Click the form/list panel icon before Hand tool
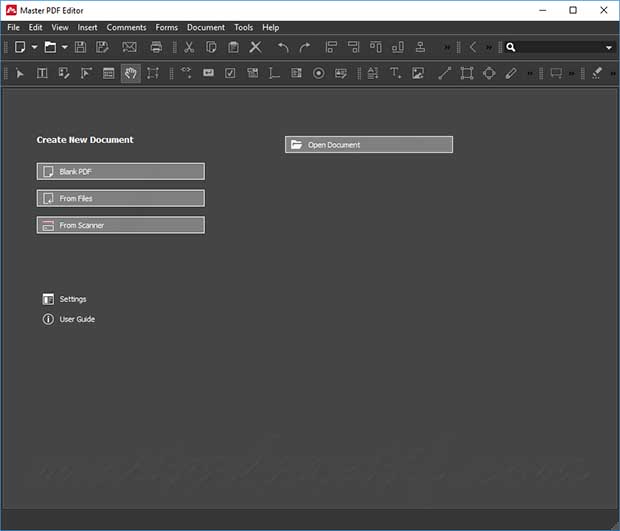This screenshot has height=531, width=620. click(x=108, y=74)
